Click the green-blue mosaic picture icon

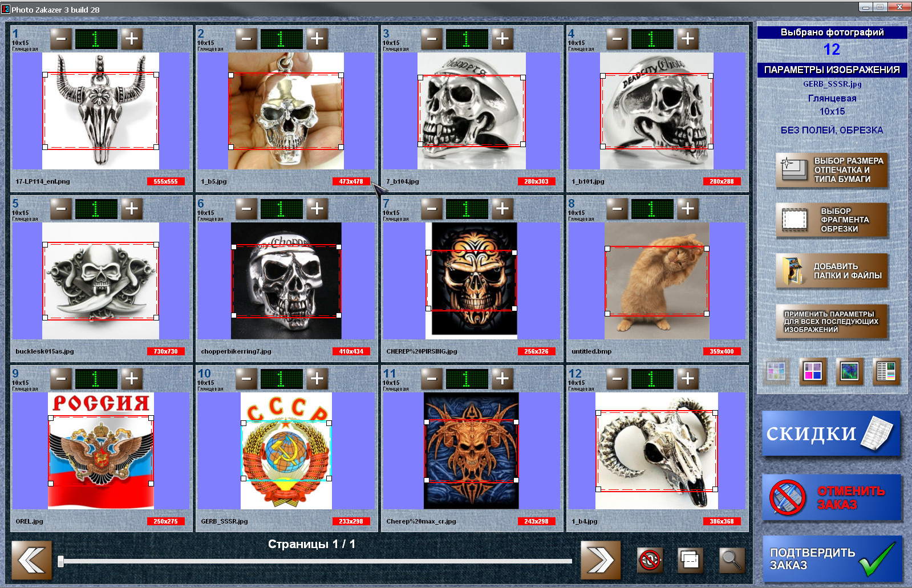(849, 372)
